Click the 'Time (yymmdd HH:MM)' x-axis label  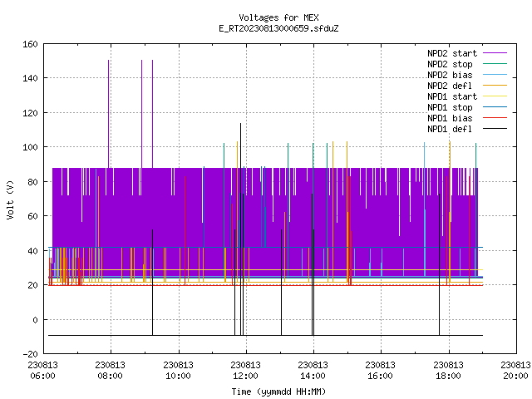[278, 392]
